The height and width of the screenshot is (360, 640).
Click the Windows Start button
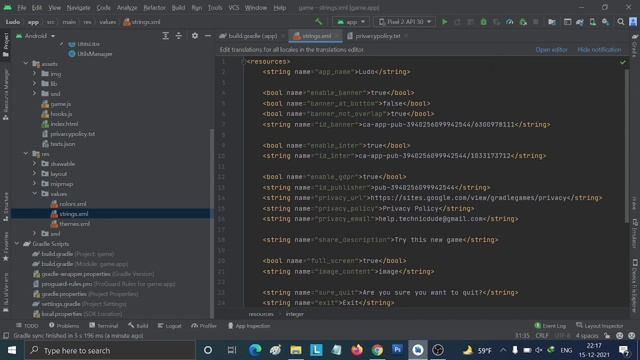pos(12,350)
